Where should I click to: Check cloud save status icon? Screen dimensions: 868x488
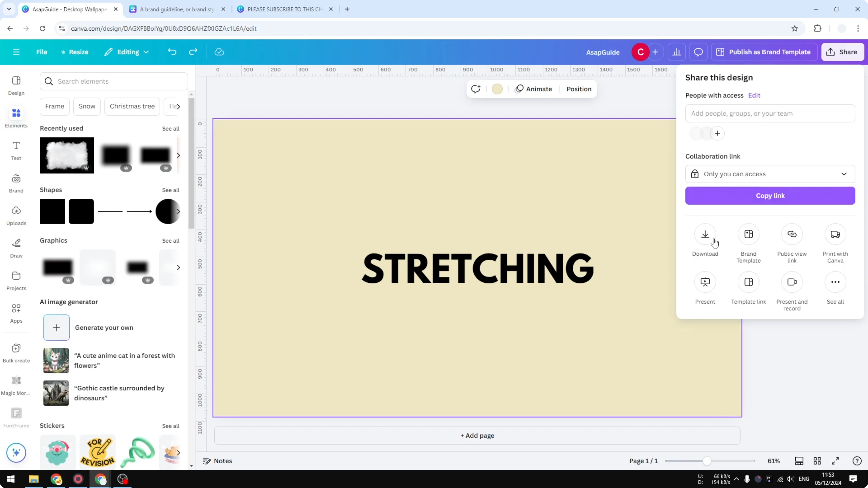219,52
